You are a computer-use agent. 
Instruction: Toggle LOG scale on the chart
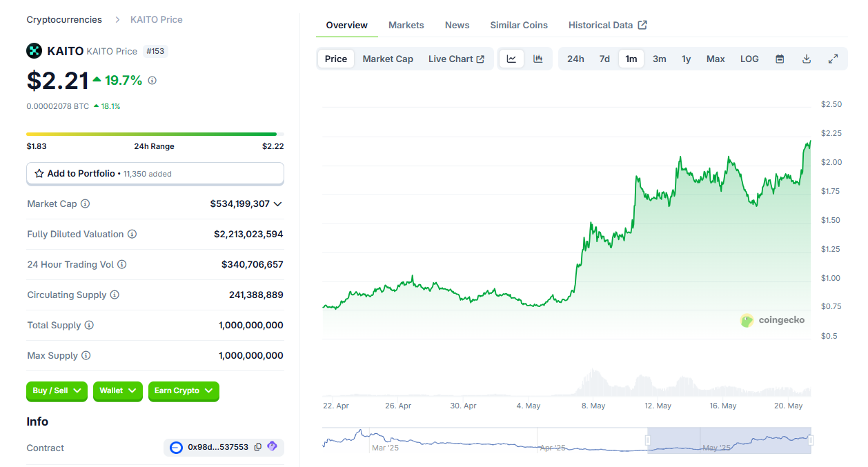tap(749, 59)
